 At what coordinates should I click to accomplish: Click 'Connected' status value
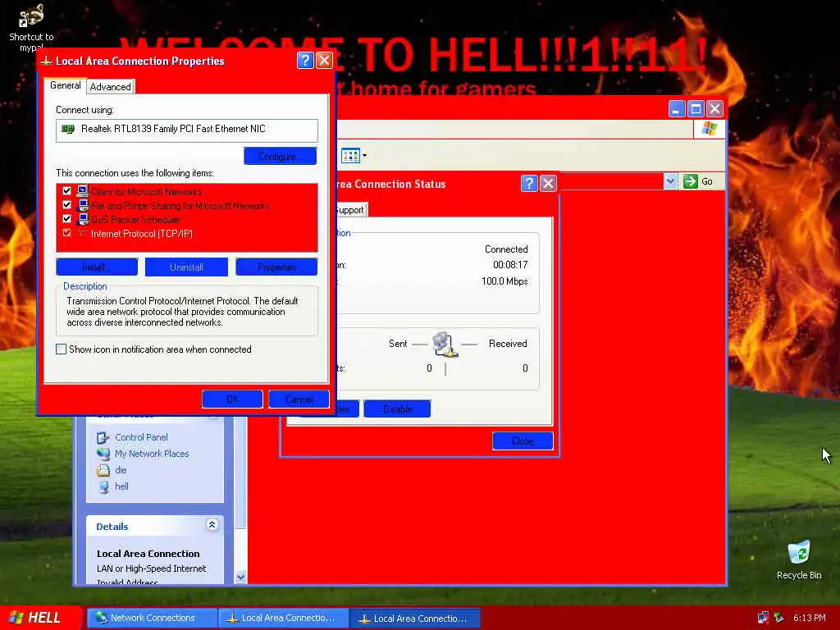(x=506, y=249)
